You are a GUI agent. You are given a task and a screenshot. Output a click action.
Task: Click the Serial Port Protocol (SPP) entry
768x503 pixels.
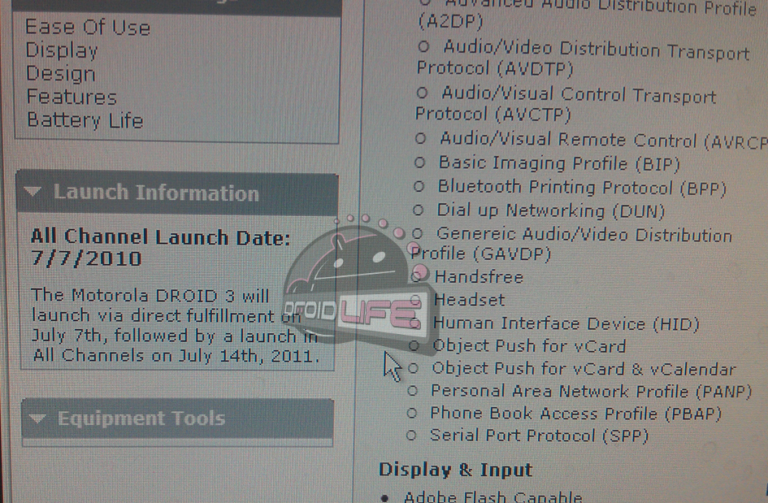(x=539, y=435)
